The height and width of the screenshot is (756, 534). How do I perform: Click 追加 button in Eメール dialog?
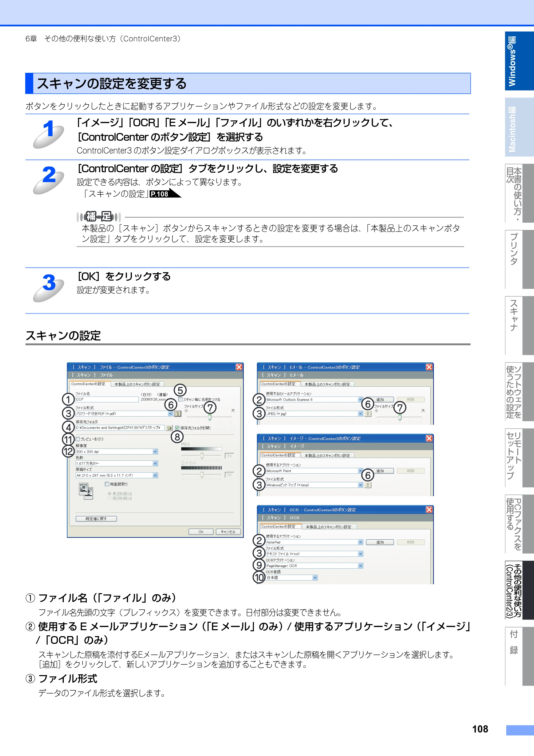click(380, 399)
